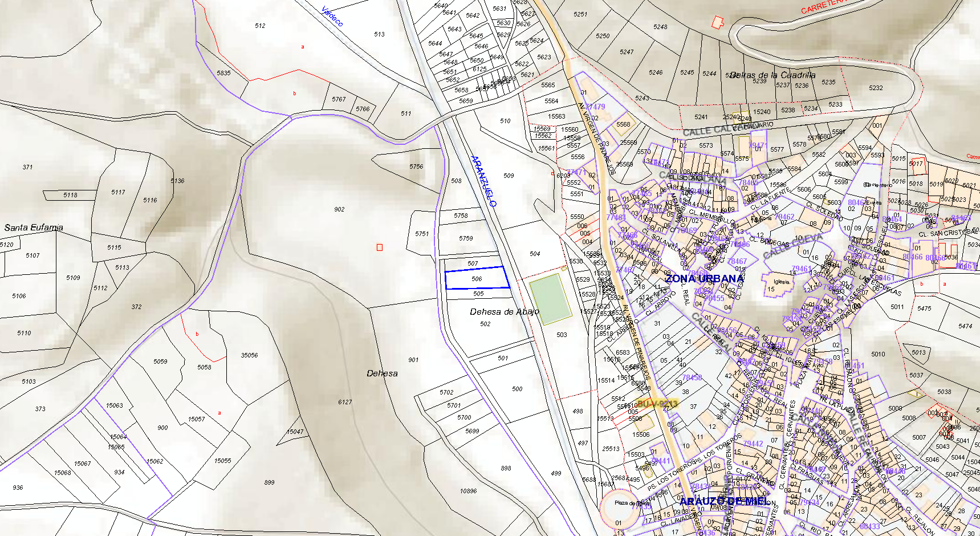Select parcel 6127 on the map
The image size is (980, 536).
click(x=345, y=402)
